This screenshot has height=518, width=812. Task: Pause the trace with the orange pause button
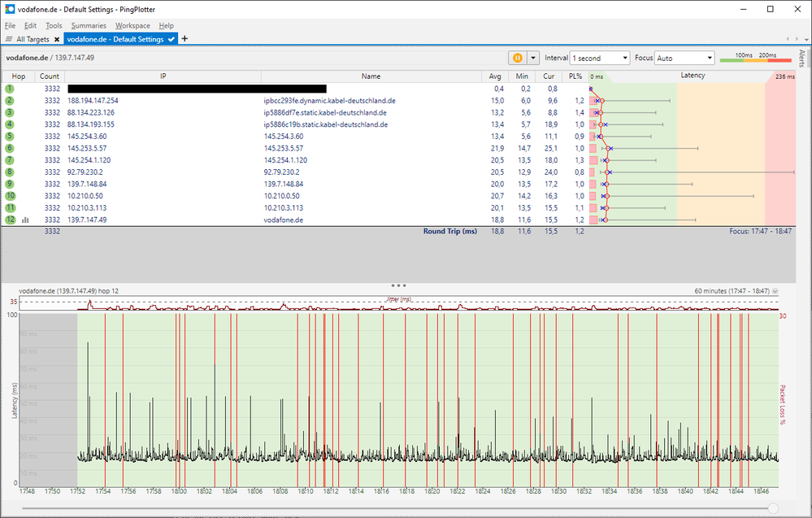518,58
